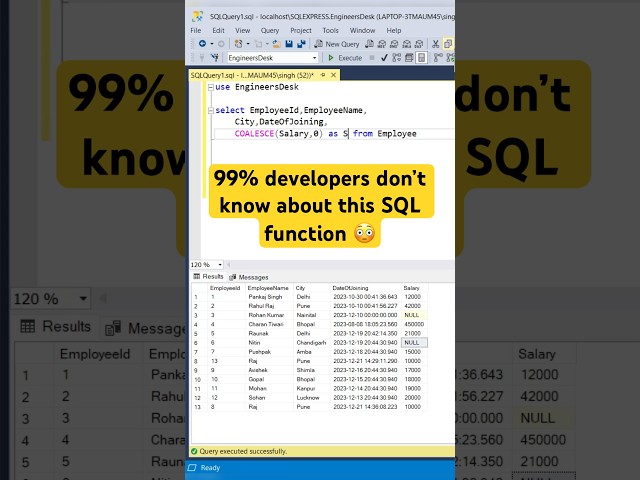The height and width of the screenshot is (480, 640).
Task: Open the Edit menu
Action: (x=218, y=30)
